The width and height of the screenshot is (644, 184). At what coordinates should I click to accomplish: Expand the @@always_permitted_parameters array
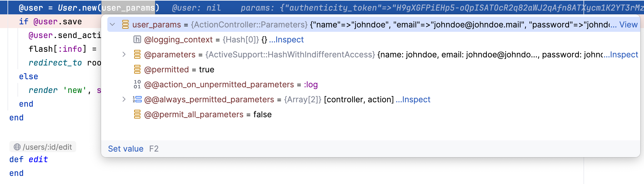tap(124, 99)
